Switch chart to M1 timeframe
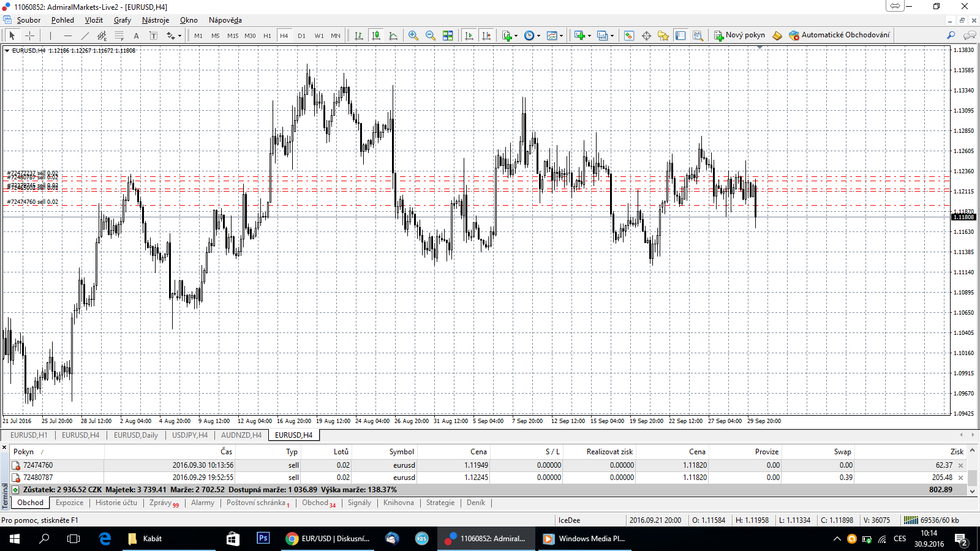This screenshot has width=980, height=551. coord(198,36)
